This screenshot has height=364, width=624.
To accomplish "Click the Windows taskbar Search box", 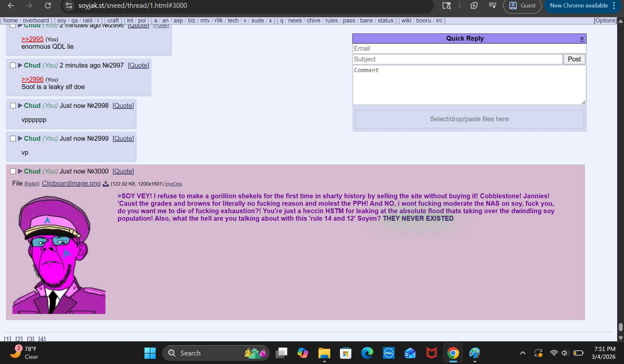I will tap(216, 353).
